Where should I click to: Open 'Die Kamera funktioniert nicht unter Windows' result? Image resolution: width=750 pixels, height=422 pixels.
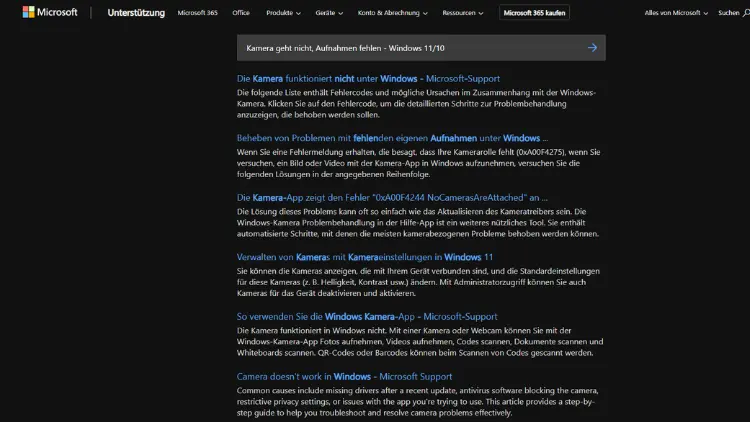point(368,78)
